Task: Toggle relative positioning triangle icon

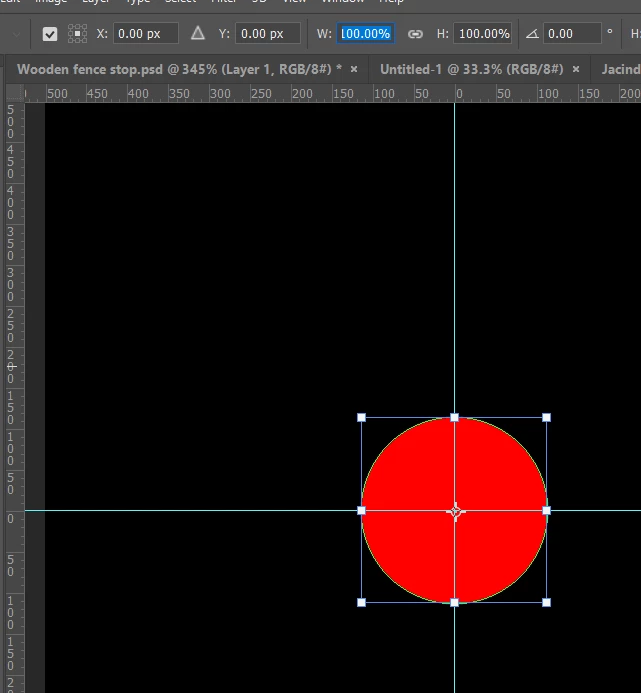Action: pyautogui.click(x=198, y=33)
